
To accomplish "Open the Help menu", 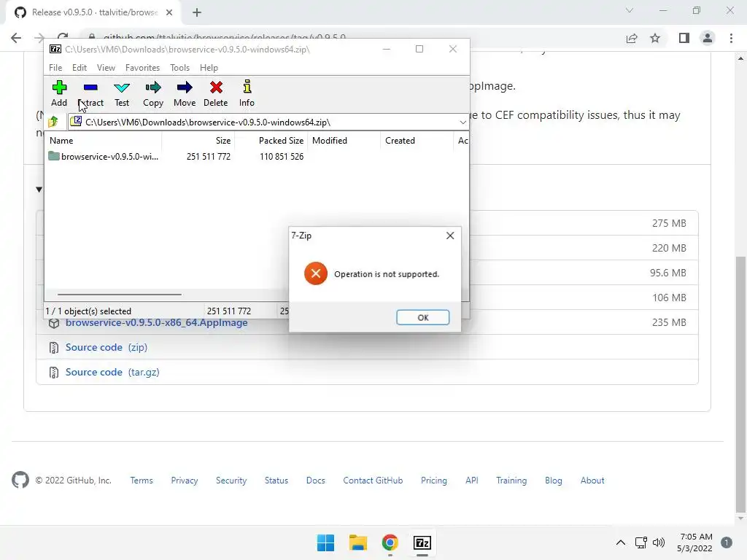I will click(x=209, y=68).
